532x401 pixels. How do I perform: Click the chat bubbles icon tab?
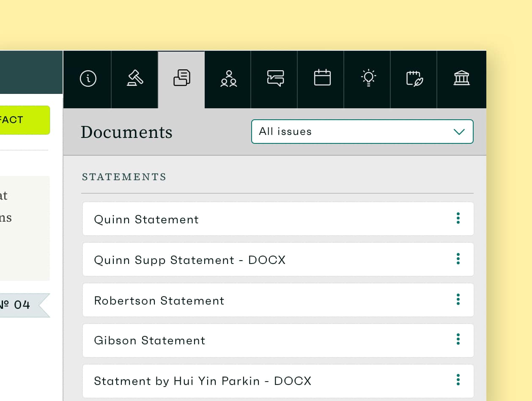pyautogui.click(x=275, y=79)
